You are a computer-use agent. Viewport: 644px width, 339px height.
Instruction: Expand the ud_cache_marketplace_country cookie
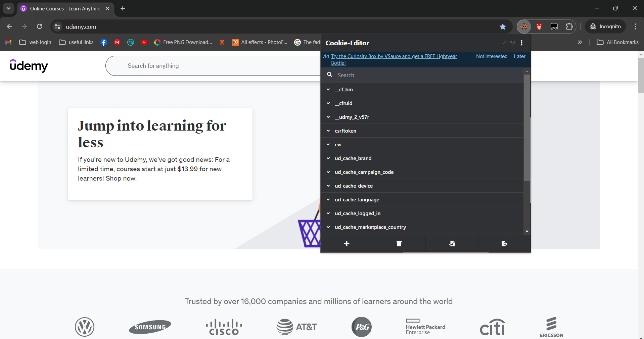pyautogui.click(x=422, y=227)
